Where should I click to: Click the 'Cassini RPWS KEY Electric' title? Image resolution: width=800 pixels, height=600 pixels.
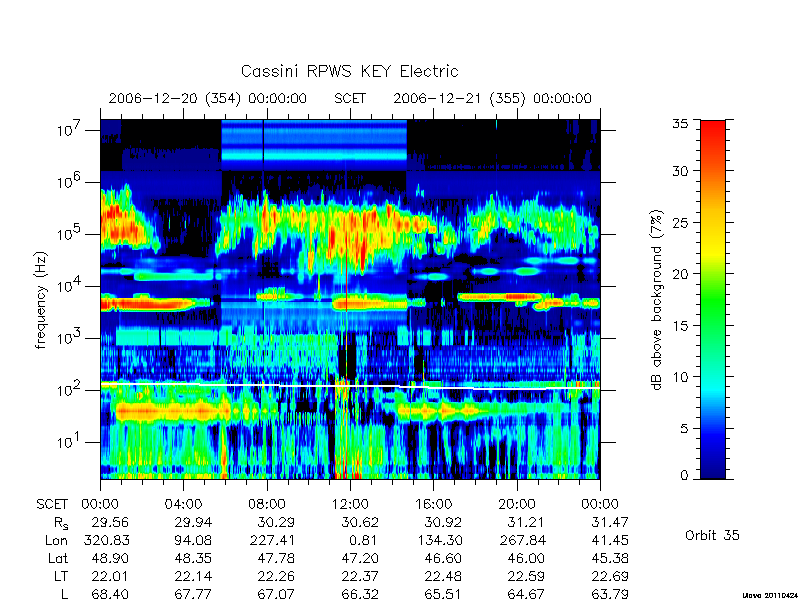click(x=349, y=71)
